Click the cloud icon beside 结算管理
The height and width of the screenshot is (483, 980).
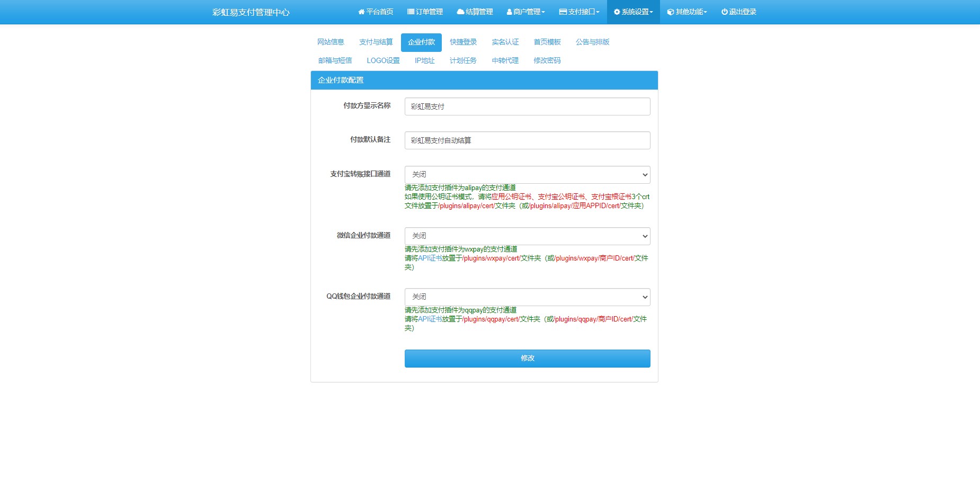click(460, 12)
